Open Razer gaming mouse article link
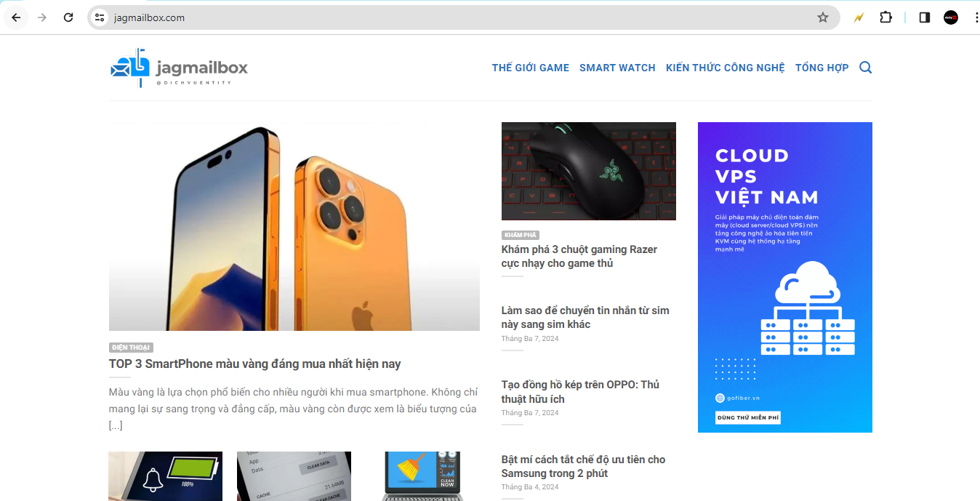This screenshot has height=501, width=980. (x=579, y=256)
